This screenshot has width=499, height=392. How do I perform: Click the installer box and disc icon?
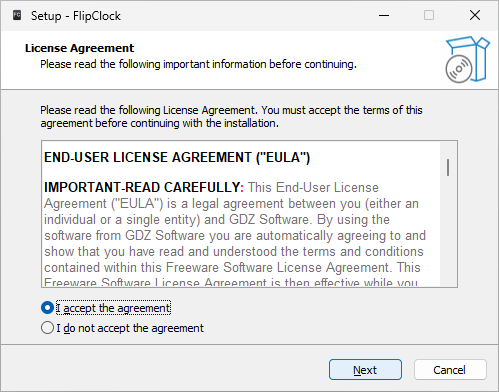(467, 60)
